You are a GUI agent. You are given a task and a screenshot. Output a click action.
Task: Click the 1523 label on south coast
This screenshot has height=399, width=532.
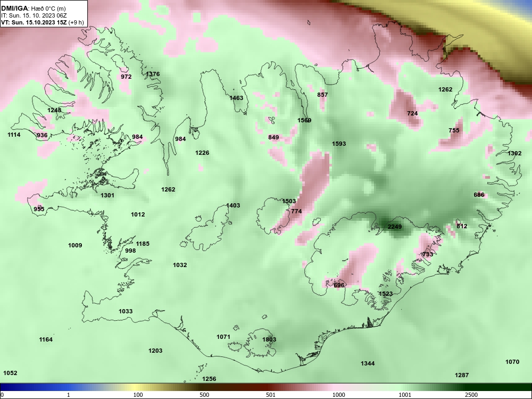point(385,294)
